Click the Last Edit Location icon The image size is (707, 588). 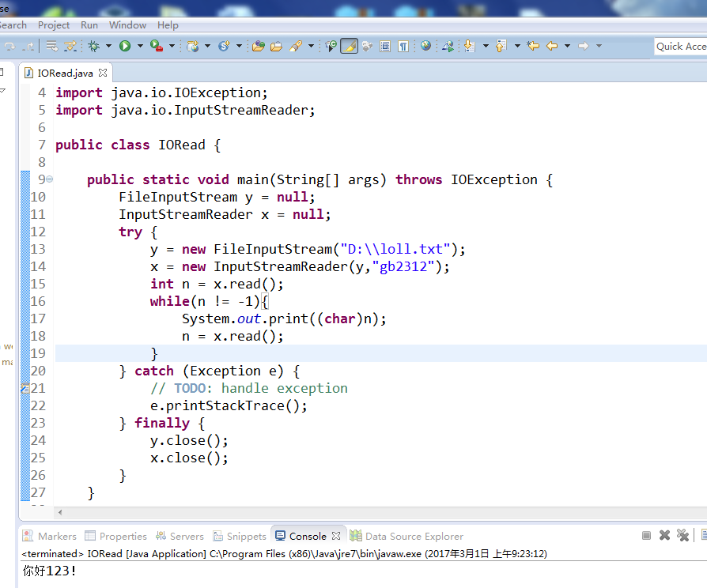point(533,46)
